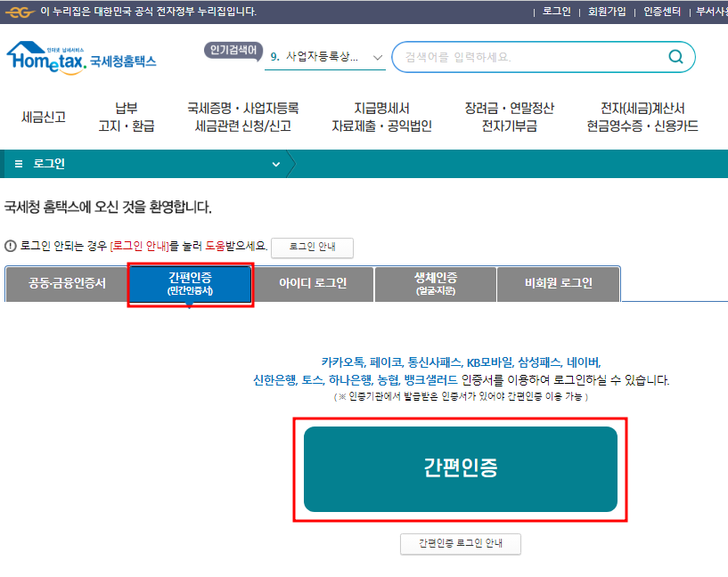Screen dimensions: 728x577
Task: Expand the 로그인 breadcrumb chevron
Action: coord(276,164)
